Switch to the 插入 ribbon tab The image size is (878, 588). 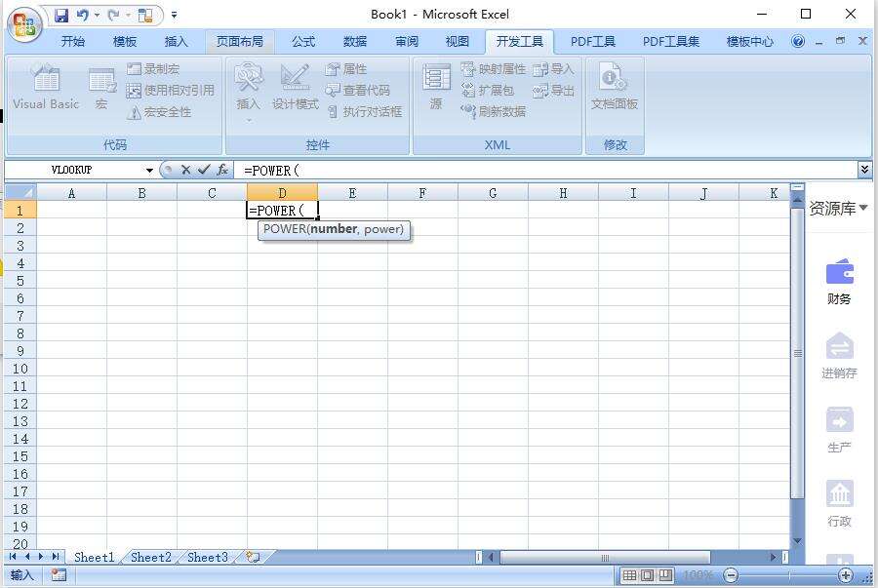click(x=176, y=41)
